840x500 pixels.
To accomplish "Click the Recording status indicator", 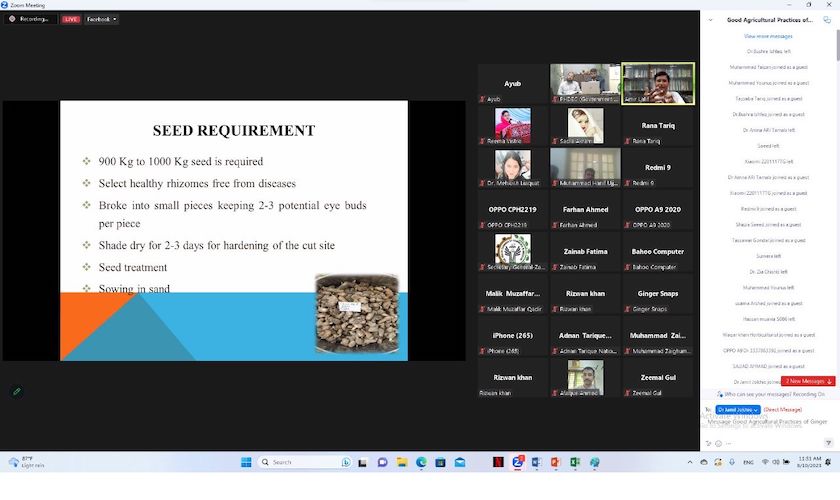I will coord(29,19).
